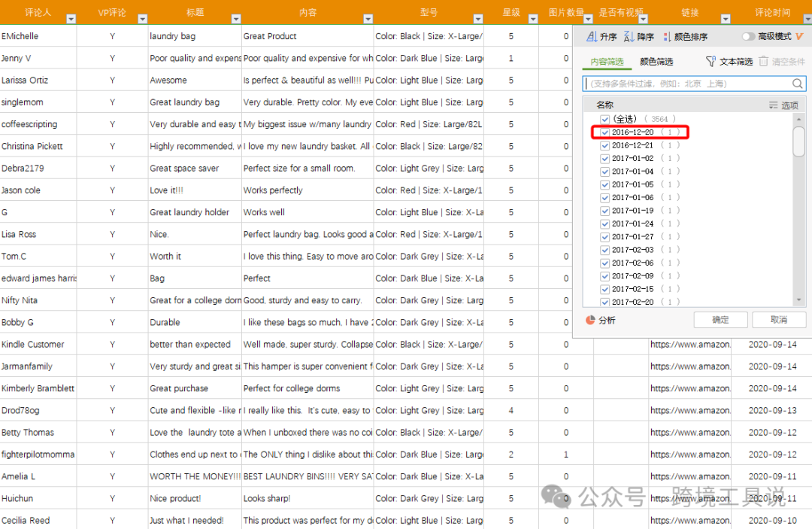Cancel filter with 取消 button

coord(779,320)
